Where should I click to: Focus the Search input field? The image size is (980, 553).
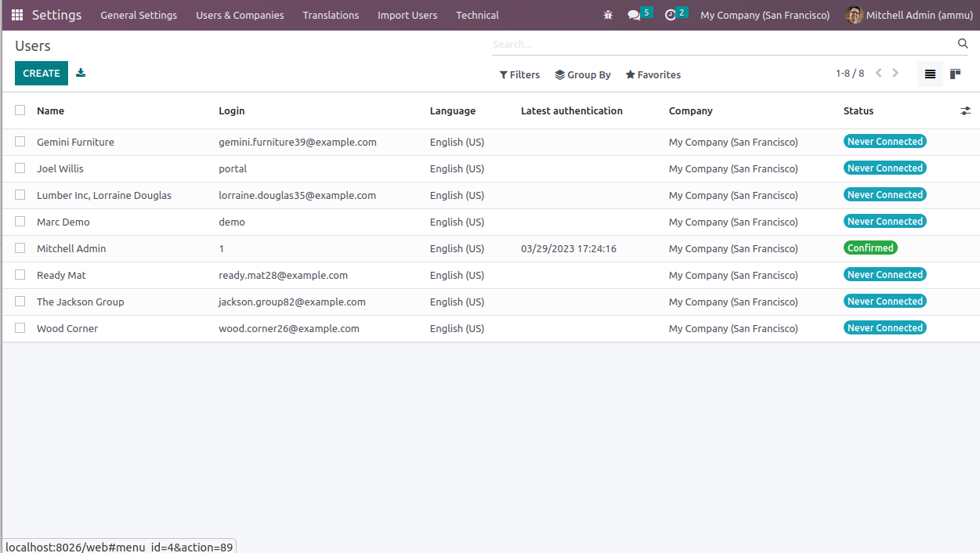point(721,45)
